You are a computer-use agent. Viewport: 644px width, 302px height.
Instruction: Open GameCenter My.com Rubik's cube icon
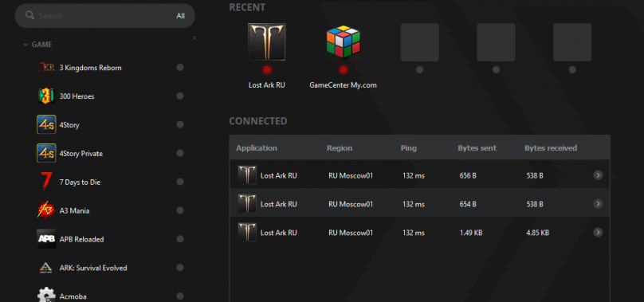344,42
